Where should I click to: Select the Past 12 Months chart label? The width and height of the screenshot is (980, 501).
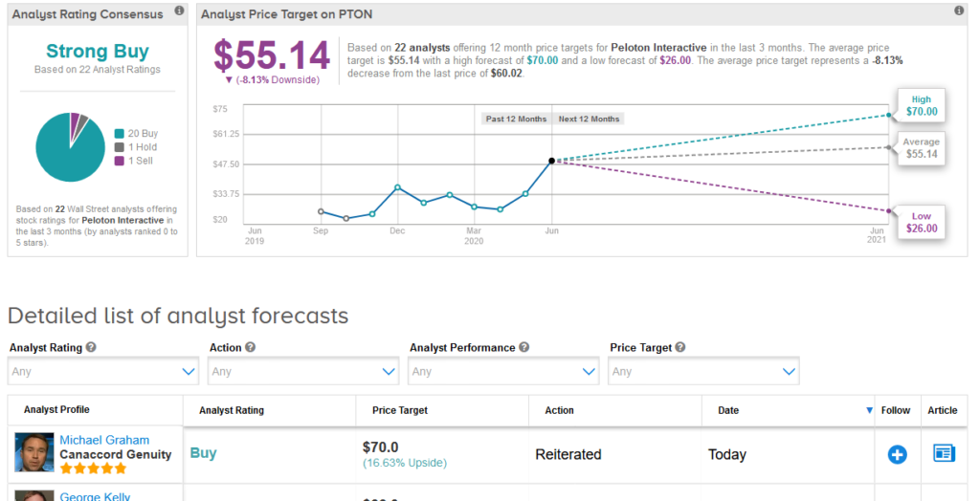pyautogui.click(x=516, y=119)
